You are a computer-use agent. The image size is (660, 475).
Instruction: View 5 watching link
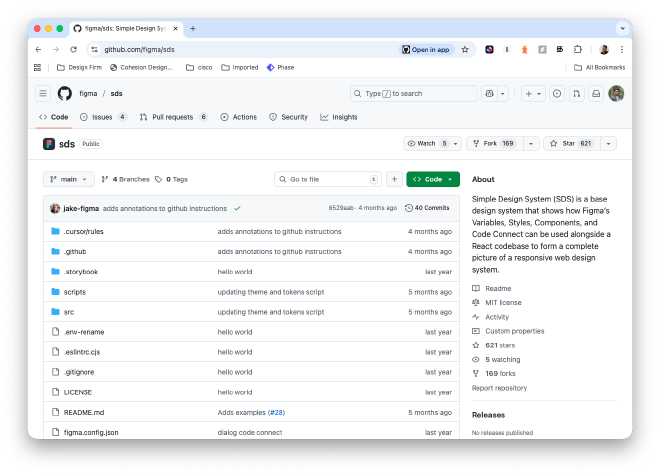click(496, 360)
